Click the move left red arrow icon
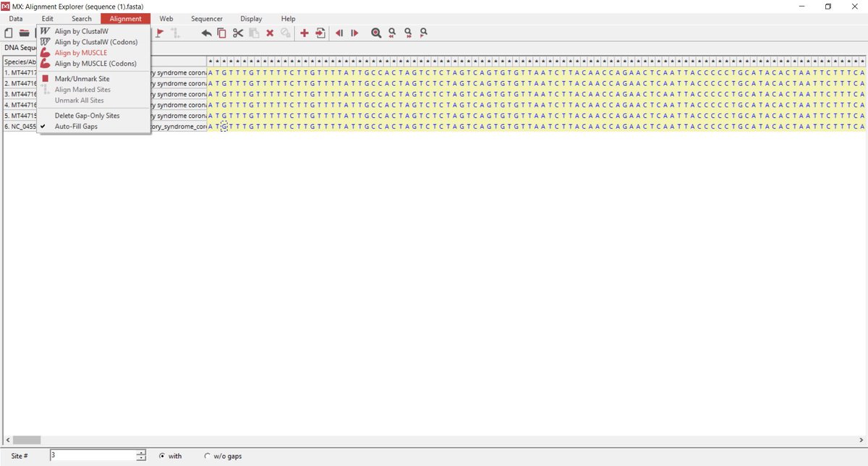 [339, 33]
